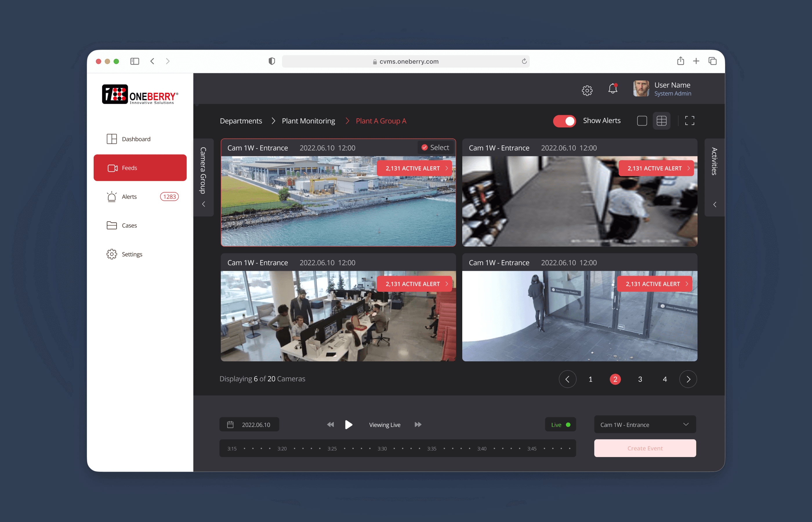Image resolution: width=812 pixels, height=522 pixels.
Task: Open Cases in the sidebar
Action: pos(140,225)
